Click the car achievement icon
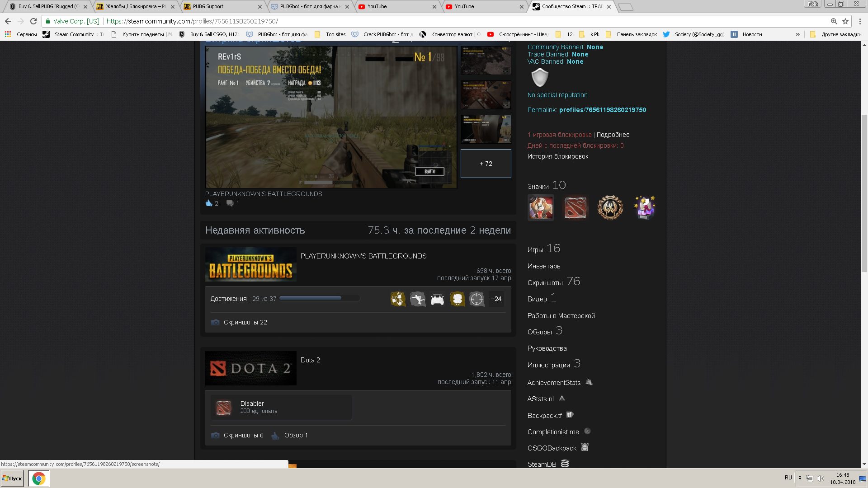This screenshot has height=488, width=868. tap(438, 299)
